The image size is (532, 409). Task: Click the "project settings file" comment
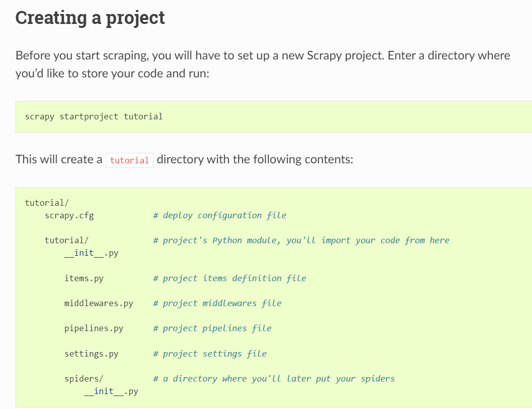point(214,354)
